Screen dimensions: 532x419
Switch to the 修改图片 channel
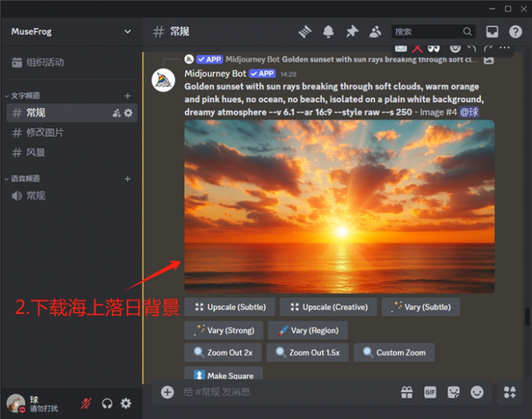coord(72,133)
